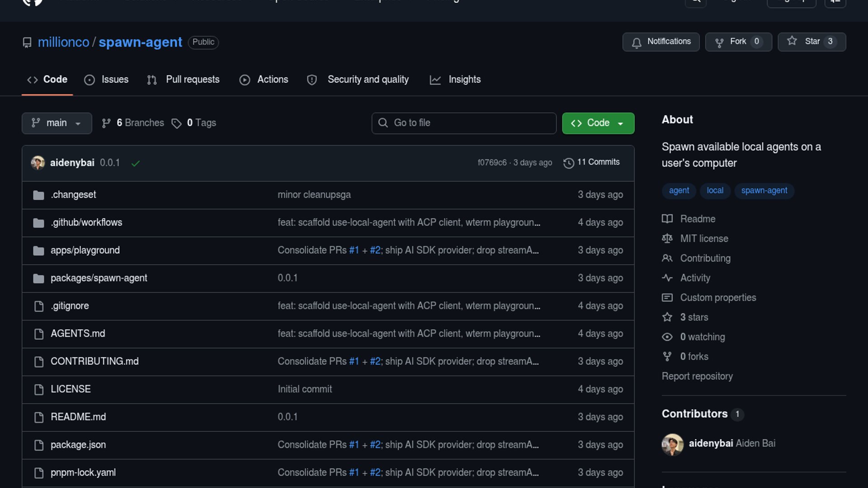This screenshot has height=488, width=868.
Task: Click the green check status icon
Action: [135, 163]
